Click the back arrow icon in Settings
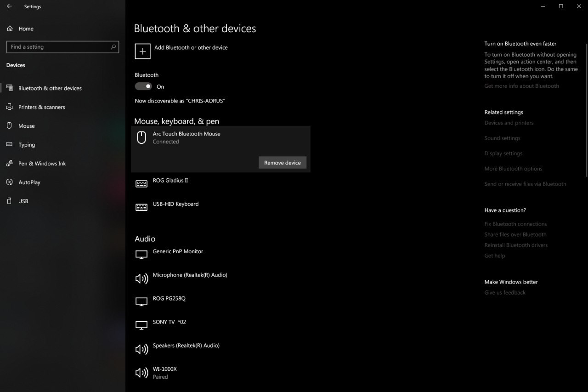Viewport: 588px width, 392px height. (x=9, y=6)
